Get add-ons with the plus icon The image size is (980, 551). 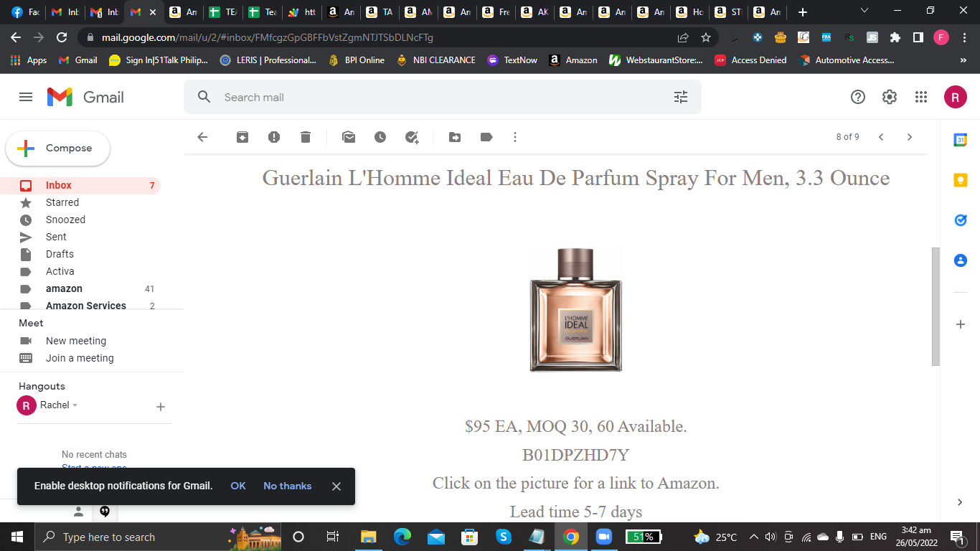point(961,324)
